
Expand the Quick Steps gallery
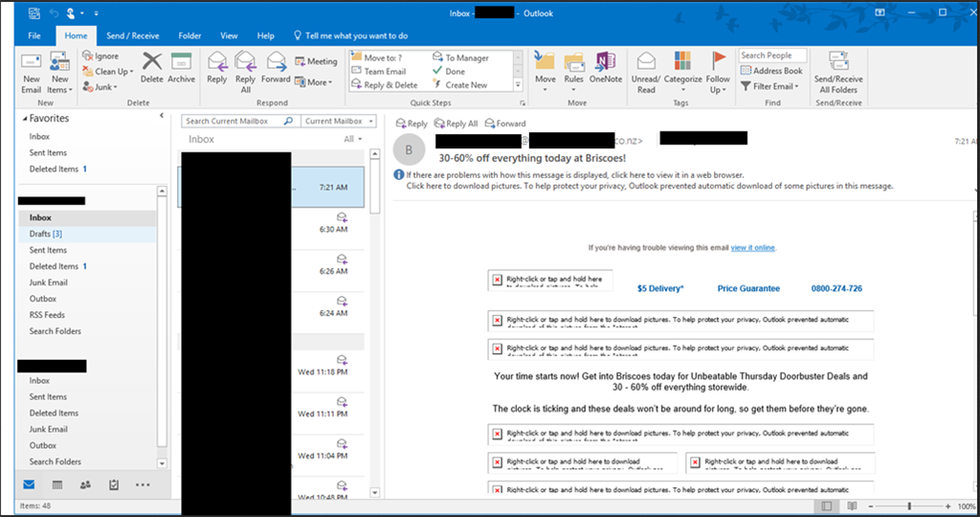518,84
